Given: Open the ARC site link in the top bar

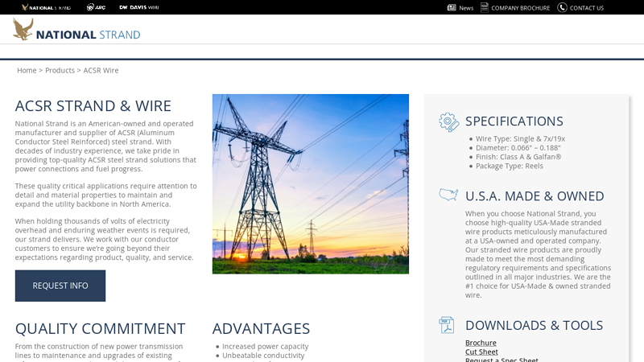Looking at the screenshot, I should 96,7.
